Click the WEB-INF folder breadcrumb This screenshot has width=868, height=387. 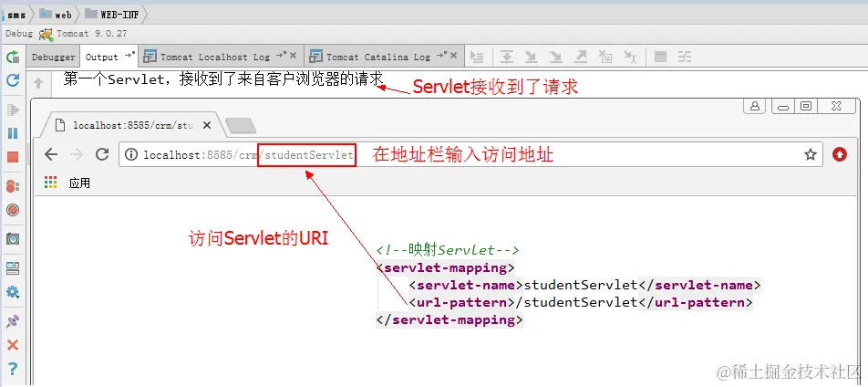pyautogui.click(x=112, y=15)
